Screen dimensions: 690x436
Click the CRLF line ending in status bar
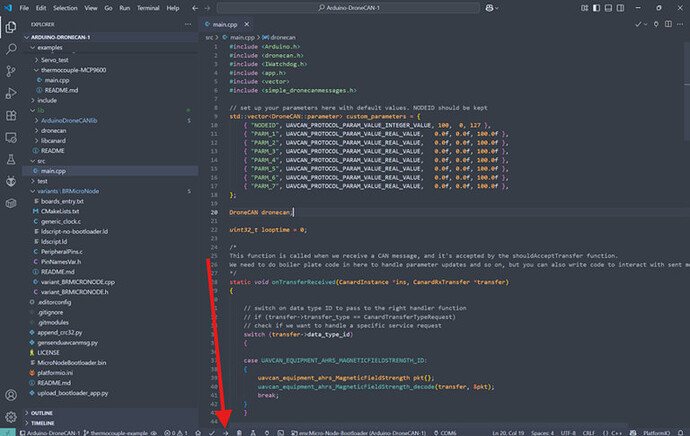click(x=589, y=432)
